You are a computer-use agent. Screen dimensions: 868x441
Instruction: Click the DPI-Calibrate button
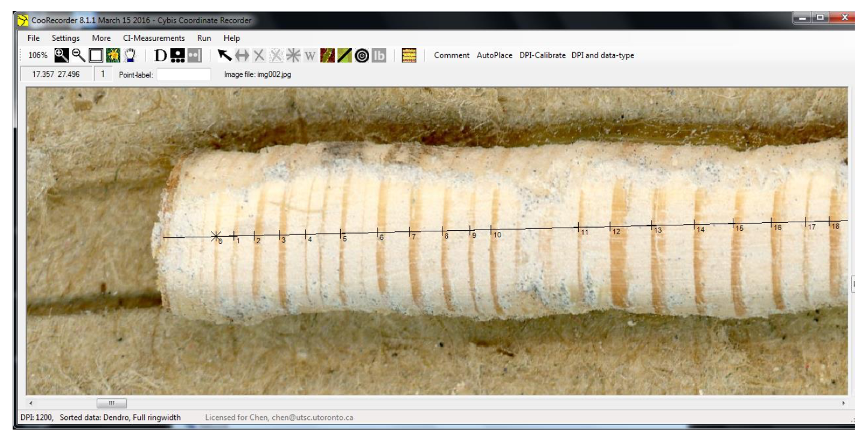(x=542, y=55)
